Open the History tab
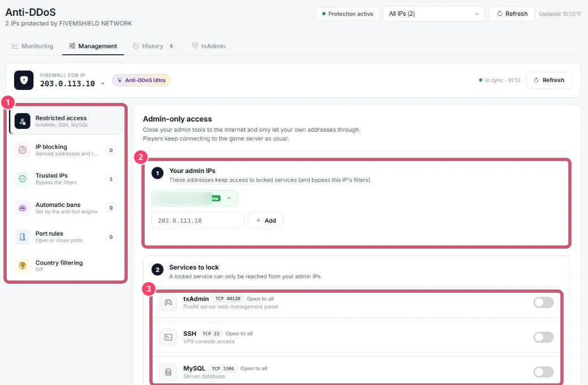 [153, 46]
